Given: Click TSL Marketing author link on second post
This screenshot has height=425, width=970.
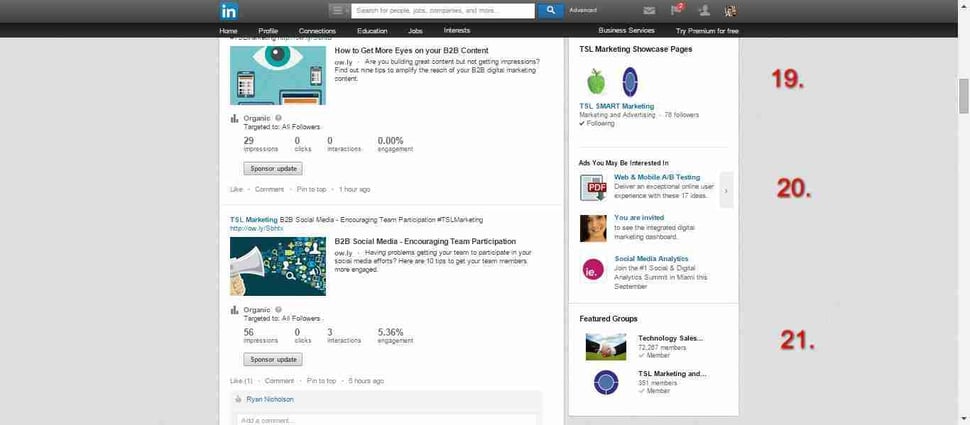Looking at the screenshot, I should click(254, 220).
